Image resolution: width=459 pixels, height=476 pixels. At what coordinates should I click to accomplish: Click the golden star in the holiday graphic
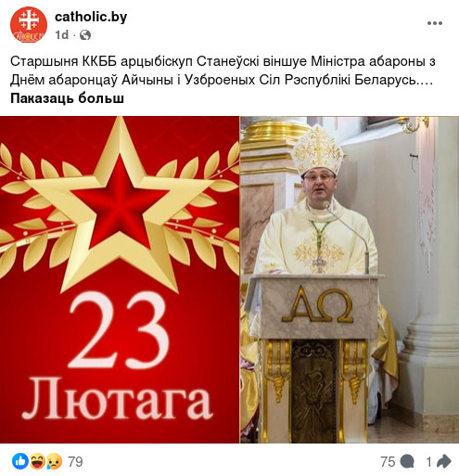point(121,202)
